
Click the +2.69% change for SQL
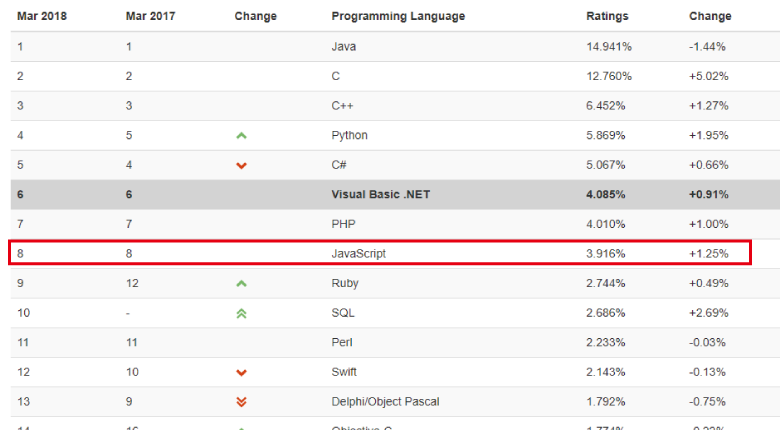coord(709,313)
